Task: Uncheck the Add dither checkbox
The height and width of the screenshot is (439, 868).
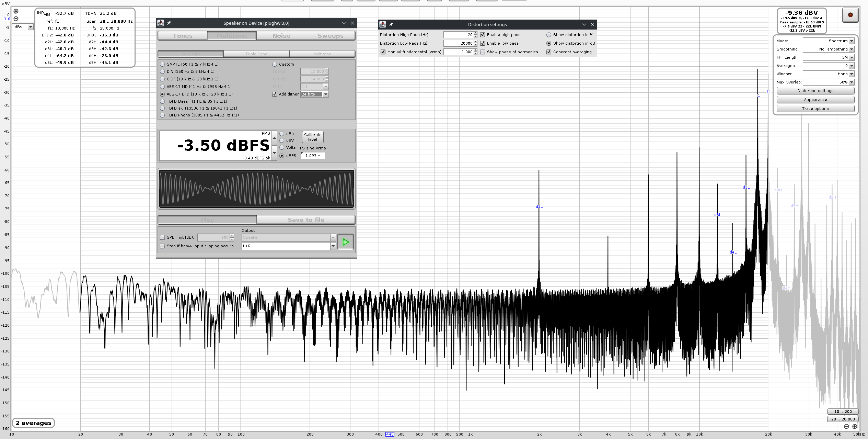Action: [275, 94]
